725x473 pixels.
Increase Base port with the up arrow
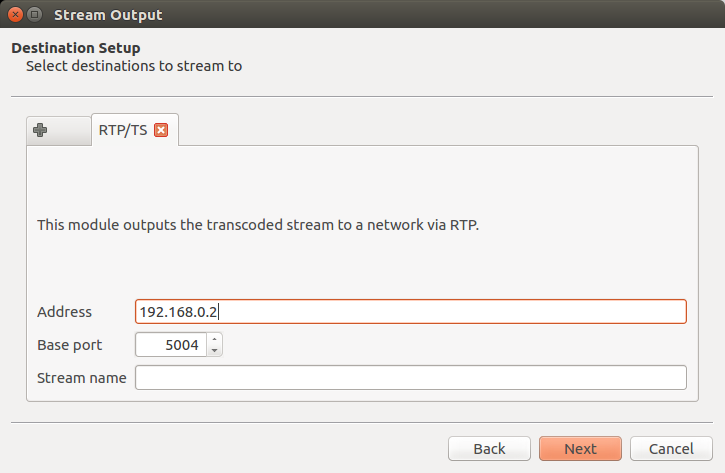pyautogui.click(x=215, y=340)
